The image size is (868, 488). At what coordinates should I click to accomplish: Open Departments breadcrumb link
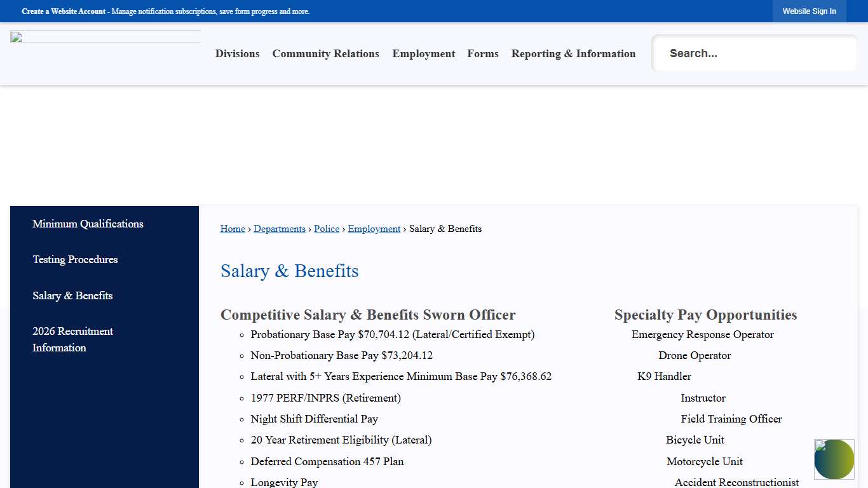point(279,229)
